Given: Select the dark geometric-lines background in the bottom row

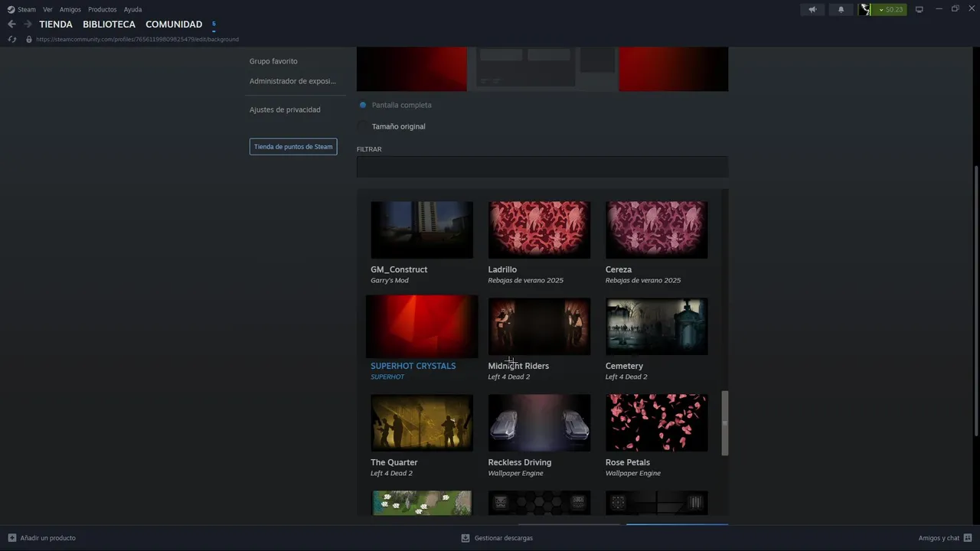Looking at the screenshot, I should click(656, 503).
